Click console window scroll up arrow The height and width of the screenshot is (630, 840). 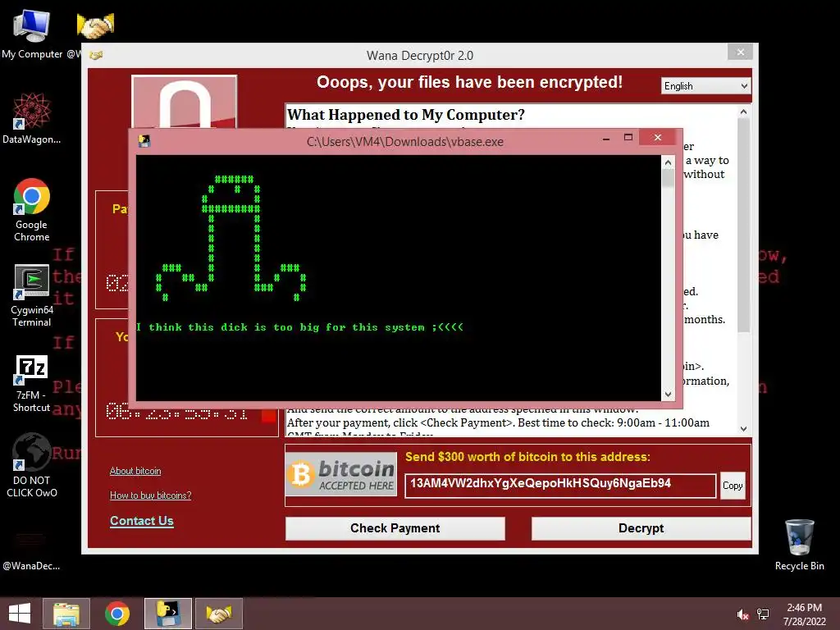(668, 162)
